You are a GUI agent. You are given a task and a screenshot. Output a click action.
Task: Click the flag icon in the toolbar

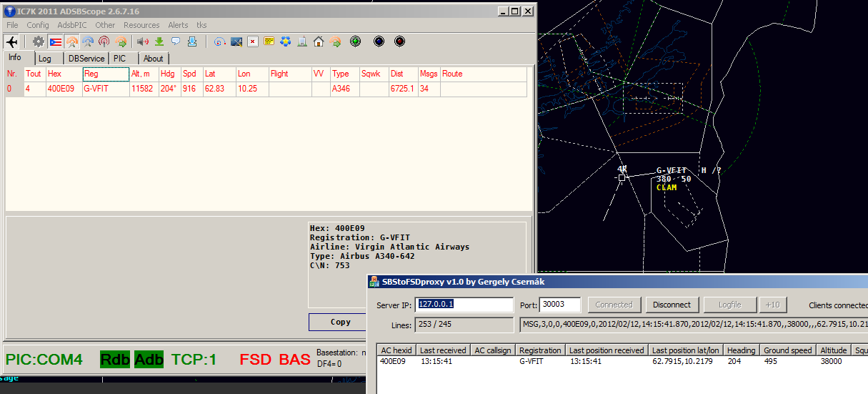coord(55,41)
